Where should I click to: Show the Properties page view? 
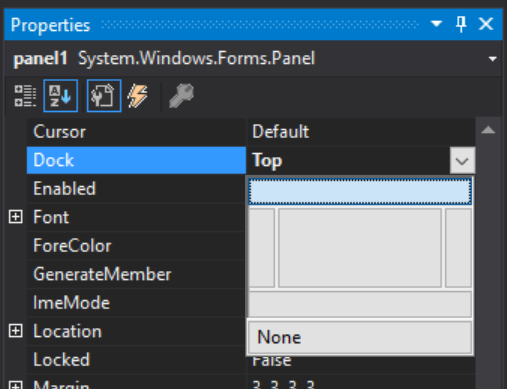104,96
